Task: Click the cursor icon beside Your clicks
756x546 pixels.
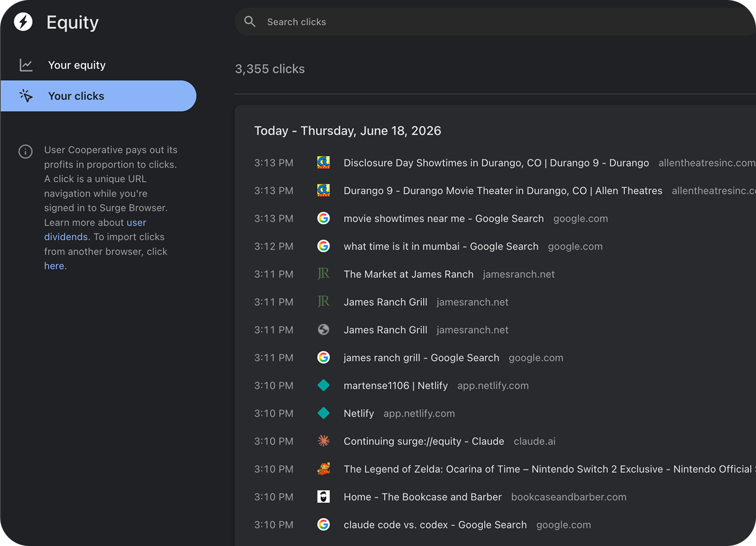Action: (26, 96)
